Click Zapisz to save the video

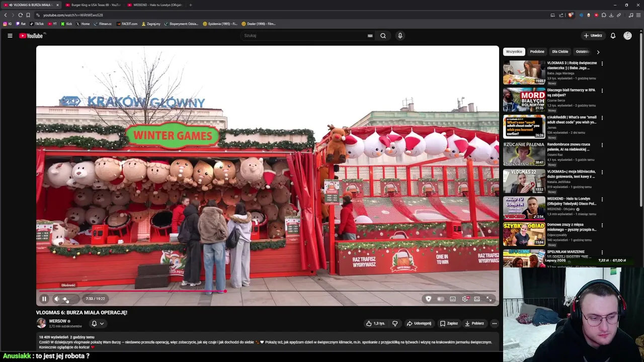click(449, 323)
